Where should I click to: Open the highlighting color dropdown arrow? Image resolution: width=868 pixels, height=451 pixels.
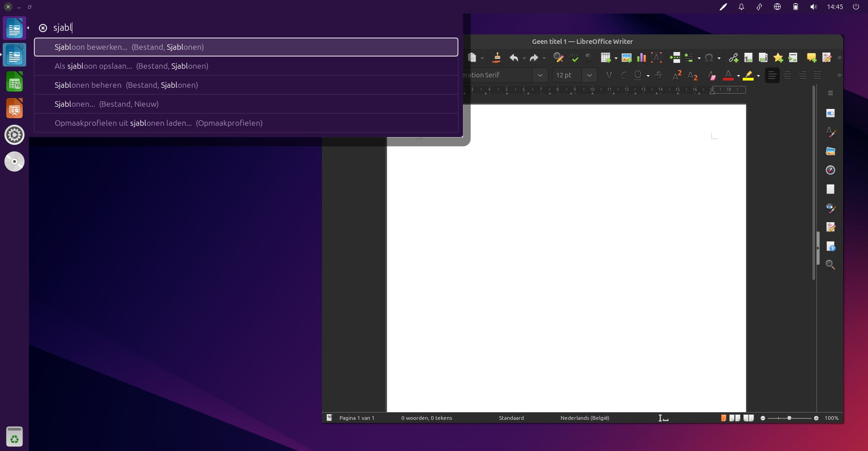[758, 76]
